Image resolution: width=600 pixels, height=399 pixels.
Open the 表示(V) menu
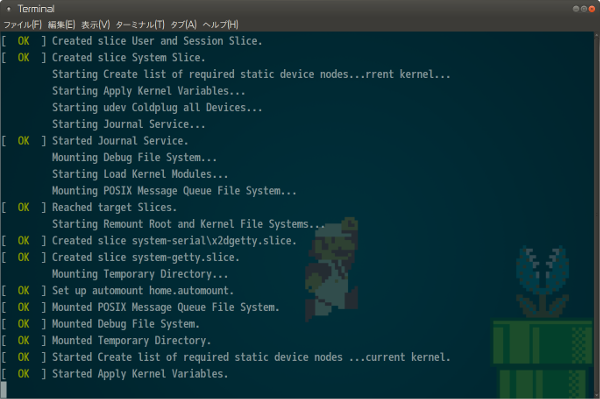96,25
